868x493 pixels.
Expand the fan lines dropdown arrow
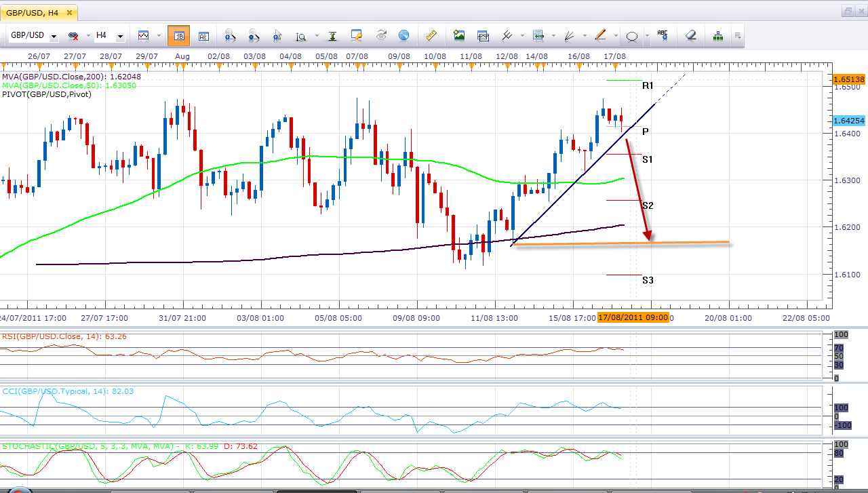click(x=585, y=36)
